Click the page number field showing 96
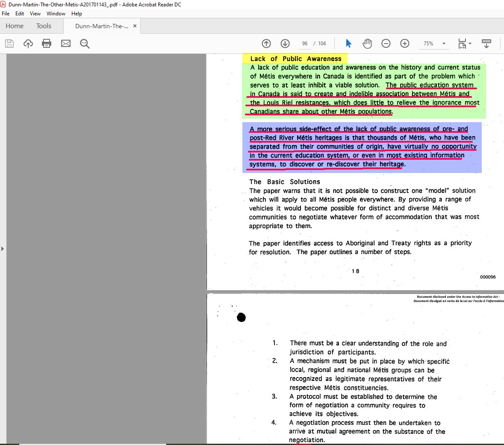This screenshot has width=504, height=445. pos(305,43)
